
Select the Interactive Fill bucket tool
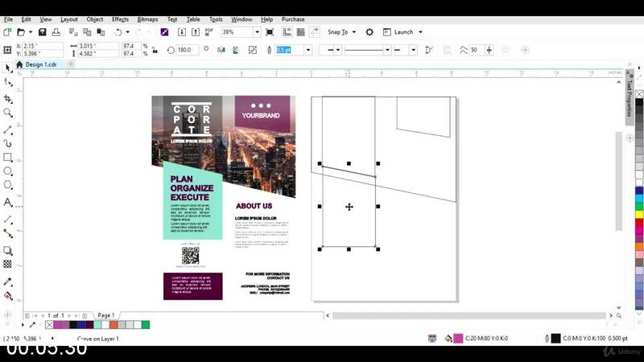[x=7, y=295]
